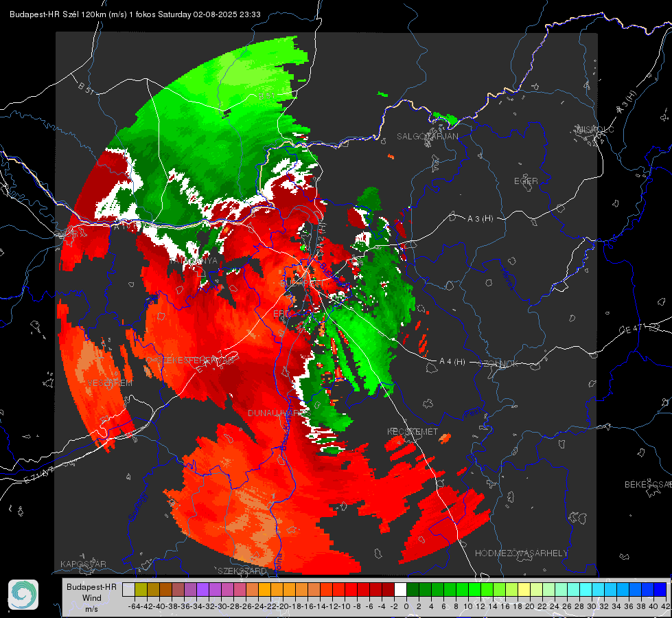Image resolution: width=672 pixels, height=618 pixels.
Task: Click the SZEKSZARD city label
Action: click(x=242, y=571)
